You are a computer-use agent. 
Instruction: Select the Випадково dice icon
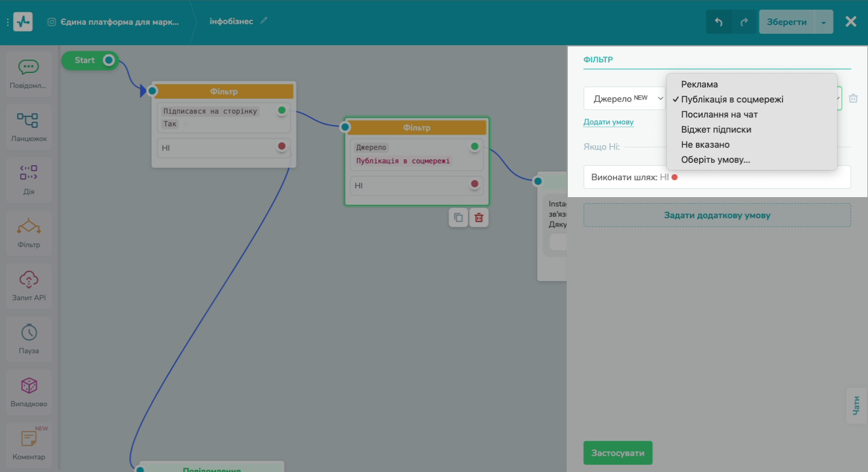coord(28,386)
